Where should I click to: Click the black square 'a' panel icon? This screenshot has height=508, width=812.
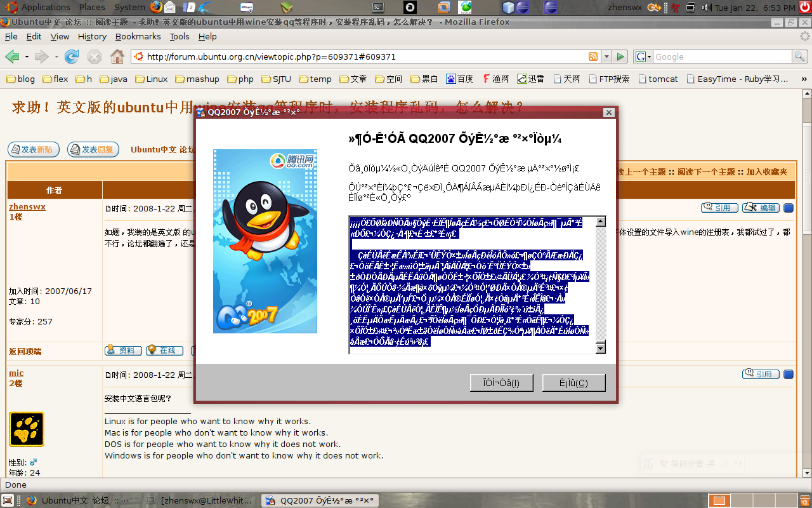click(x=410, y=8)
